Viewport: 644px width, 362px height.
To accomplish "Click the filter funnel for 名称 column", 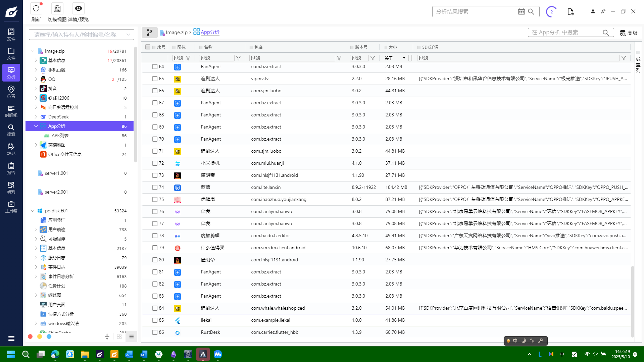I will coord(238,58).
